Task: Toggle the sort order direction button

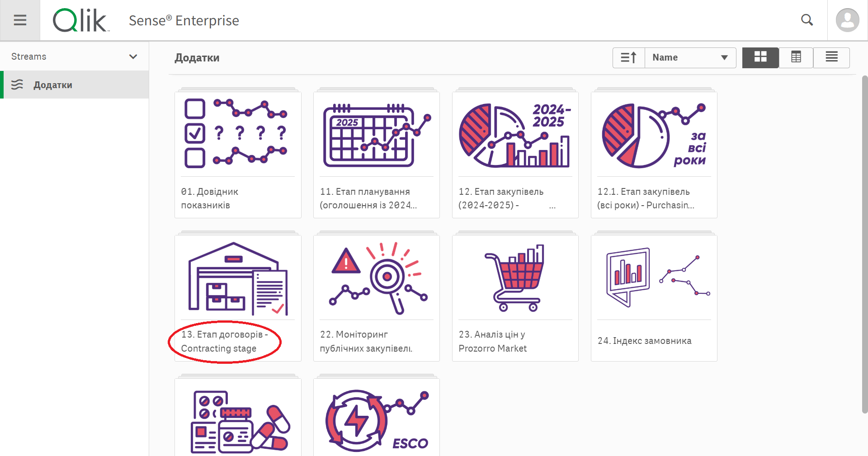Action: [x=628, y=58]
